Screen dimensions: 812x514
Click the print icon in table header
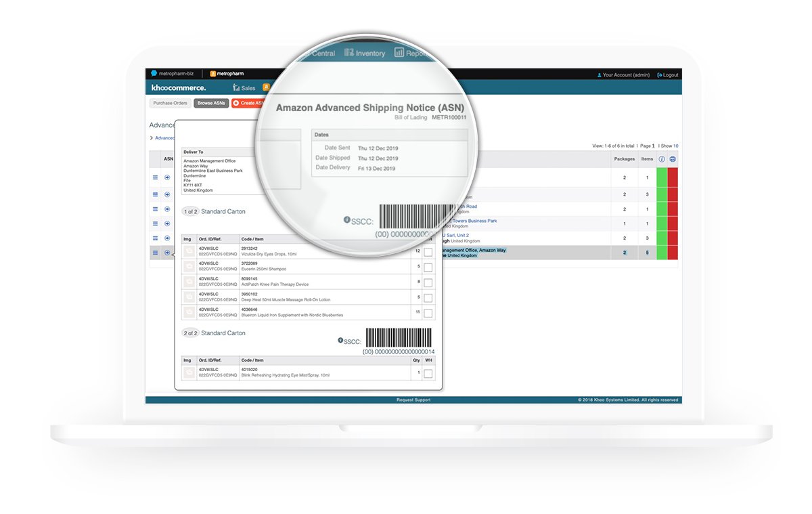coord(672,159)
